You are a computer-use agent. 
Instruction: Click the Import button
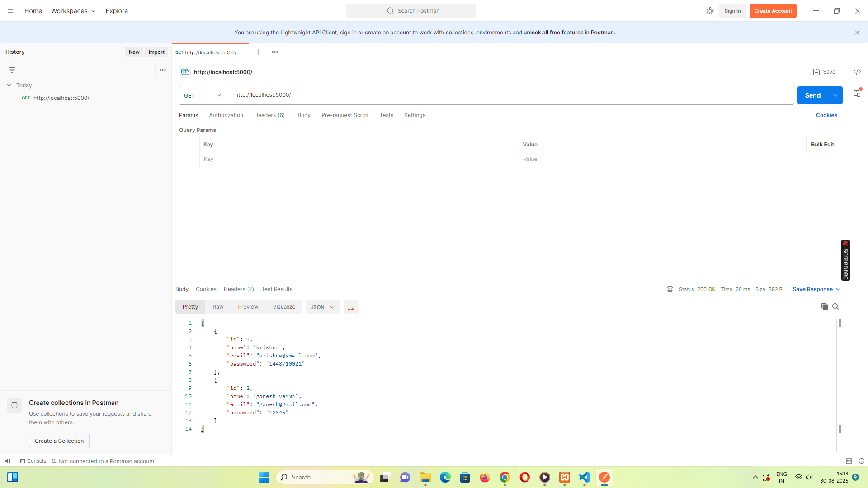click(x=156, y=52)
